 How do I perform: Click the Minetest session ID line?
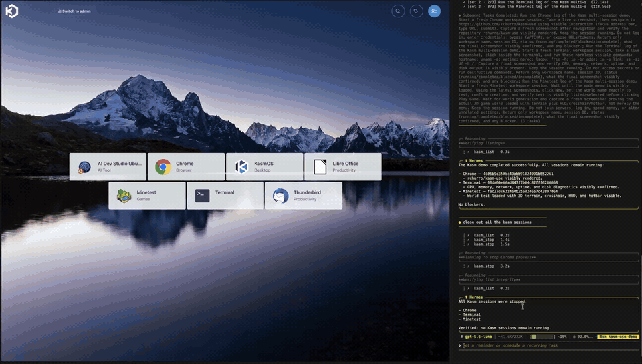(508, 192)
